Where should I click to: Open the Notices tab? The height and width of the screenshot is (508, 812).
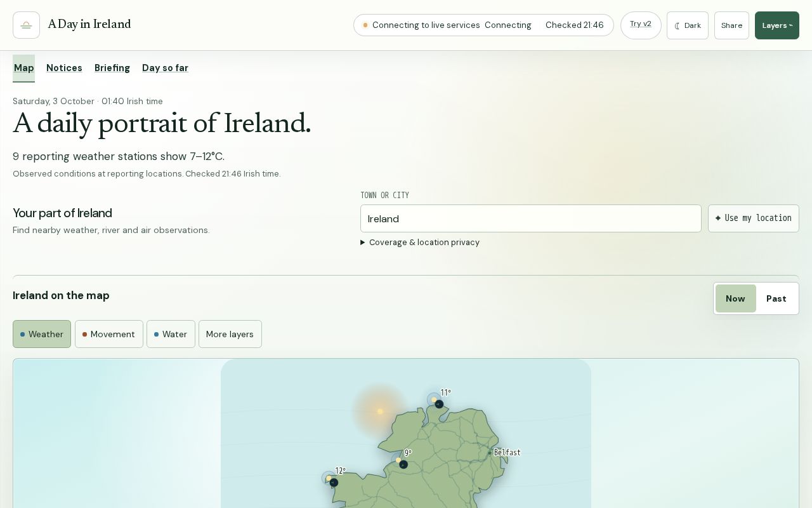tap(64, 68)
